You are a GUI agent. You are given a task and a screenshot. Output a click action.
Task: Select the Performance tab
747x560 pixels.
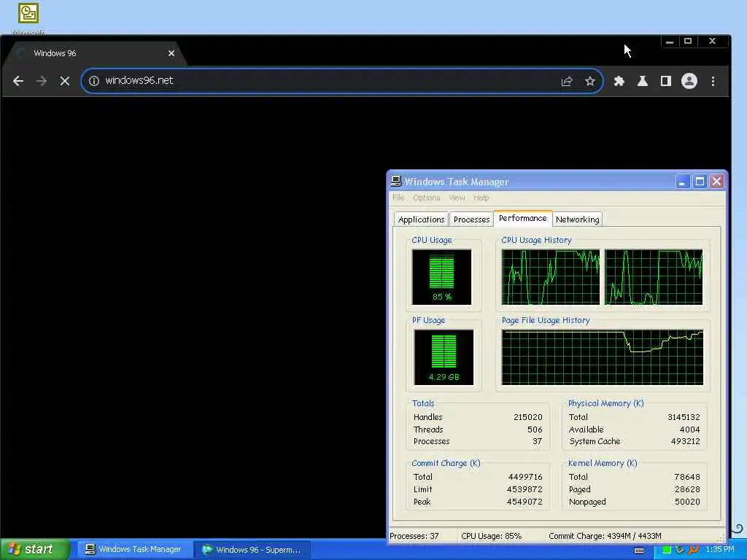tap(522, 218)
